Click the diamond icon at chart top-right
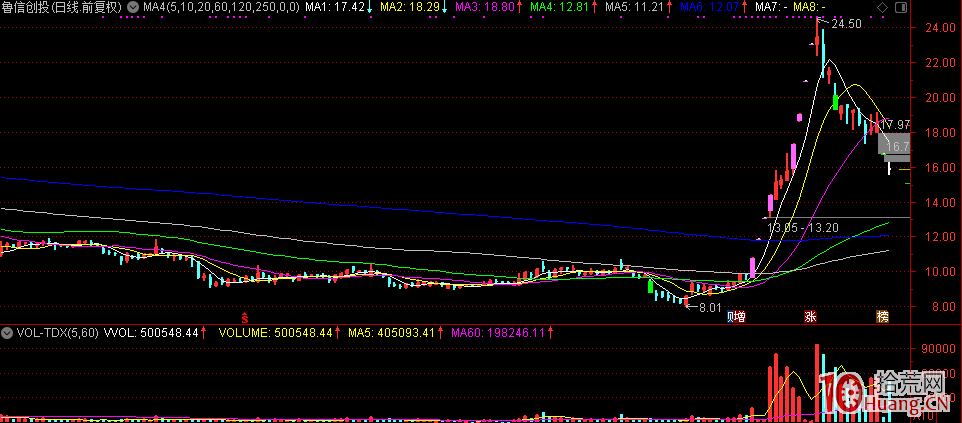Image resolution: width=962 pixels, height=423 pixels. pos(882,7)
